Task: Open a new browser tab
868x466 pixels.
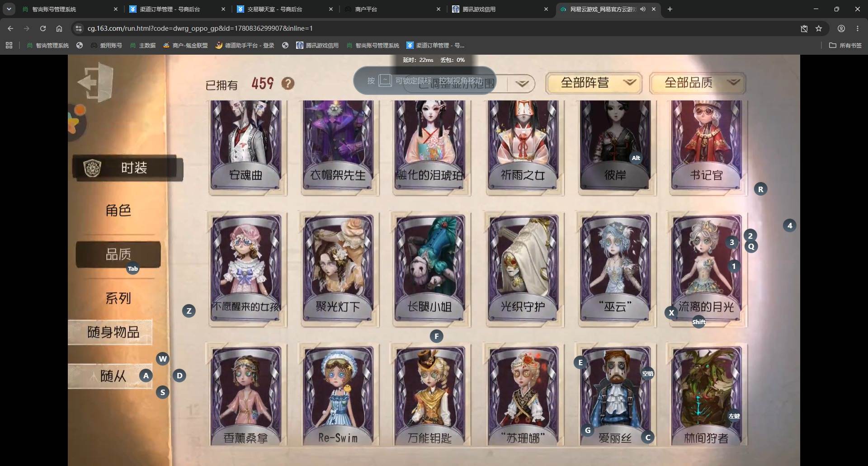Action: 670,9
